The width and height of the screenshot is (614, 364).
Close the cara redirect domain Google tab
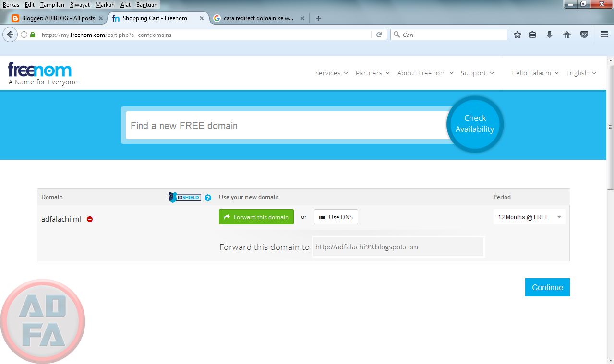(x=302, y=18)
